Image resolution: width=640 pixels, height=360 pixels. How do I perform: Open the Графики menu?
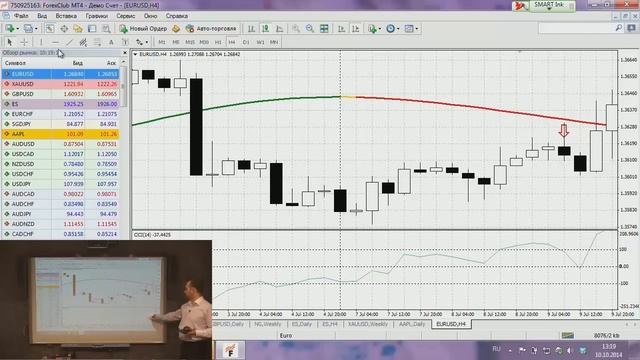click(x=97, y=16)
